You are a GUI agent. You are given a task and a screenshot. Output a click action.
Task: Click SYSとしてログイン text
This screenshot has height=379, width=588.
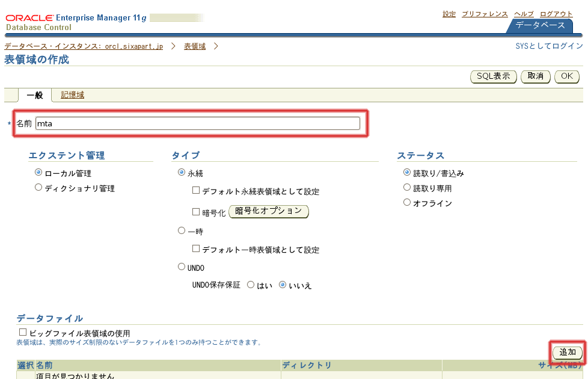point(549,46)
